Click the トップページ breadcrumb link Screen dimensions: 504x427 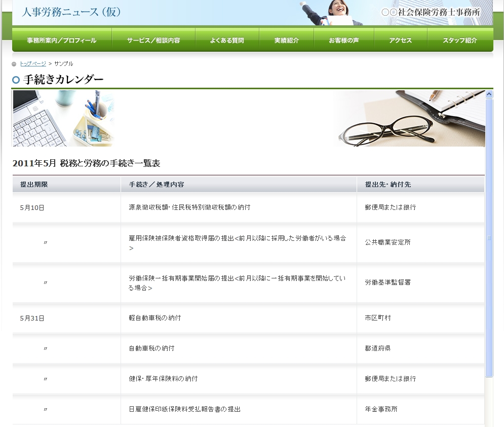click(x=33, y=64)
